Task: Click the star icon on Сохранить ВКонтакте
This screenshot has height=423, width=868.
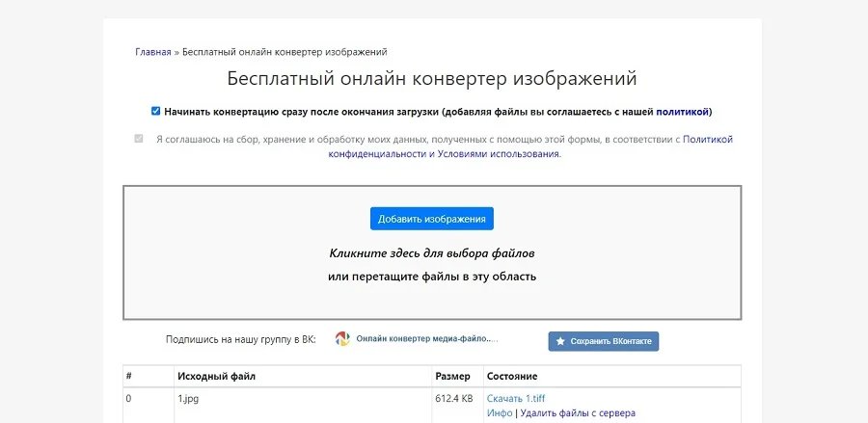Action: [560, 341]
